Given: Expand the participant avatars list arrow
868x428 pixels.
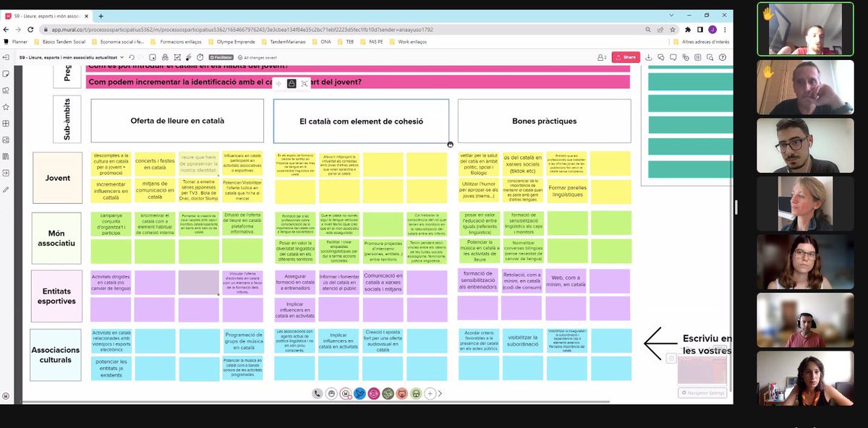Looking at the screenshot, I should point(440,394).
